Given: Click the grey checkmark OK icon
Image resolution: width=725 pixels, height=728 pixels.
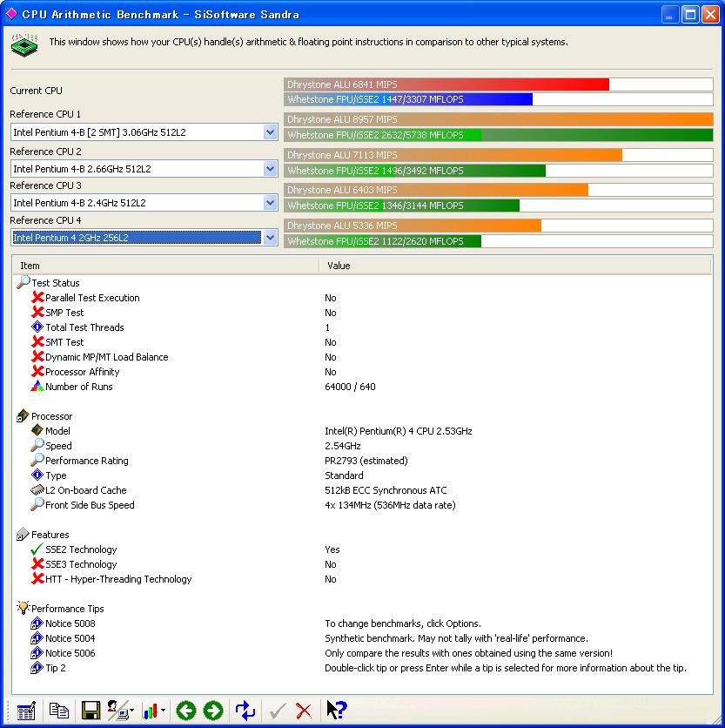Looking at the screenshot, I should tap(278, 711).
